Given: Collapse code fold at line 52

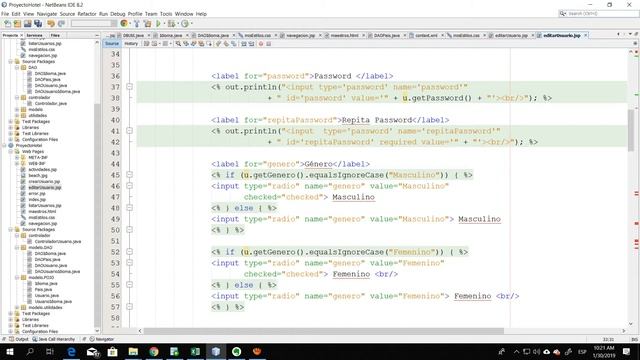Looking at the screenshot, I should 129,252.
